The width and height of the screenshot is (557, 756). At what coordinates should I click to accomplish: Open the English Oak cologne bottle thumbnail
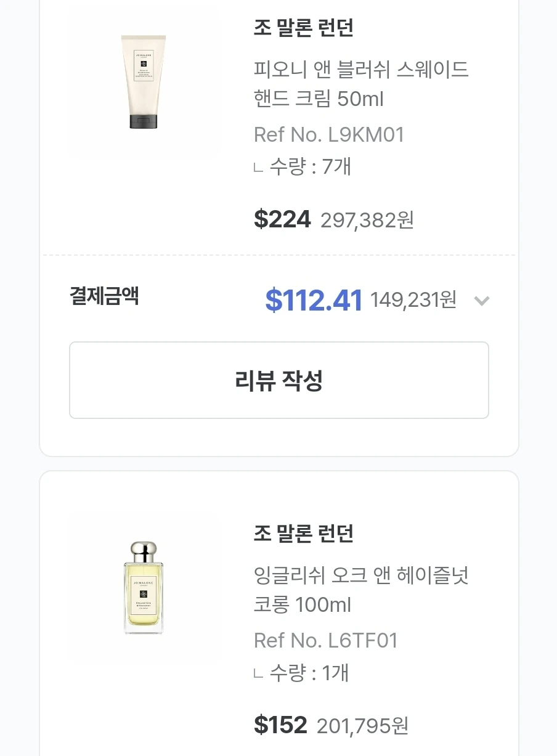pyautogui.click(x=143, y=588)
